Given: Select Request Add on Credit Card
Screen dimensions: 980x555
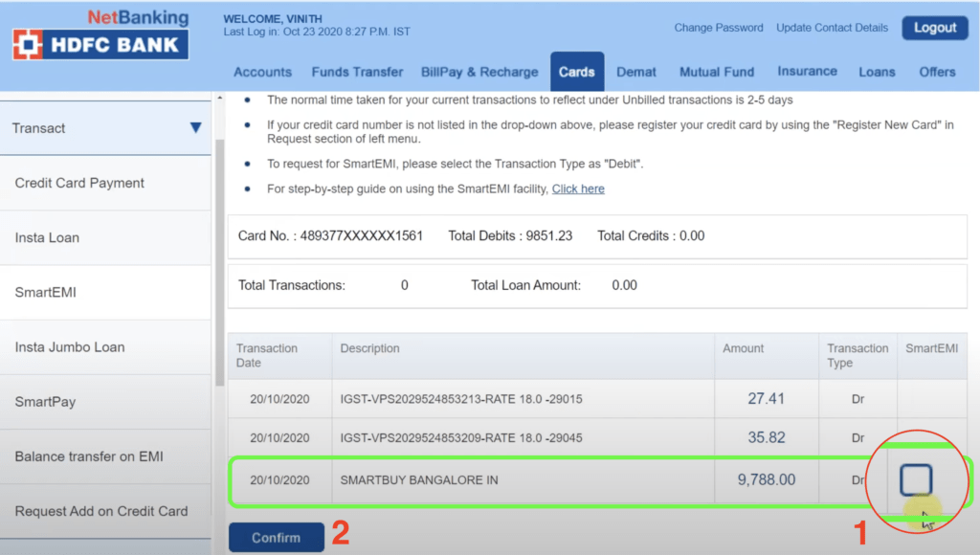Looking at the screenshot, I should pos(105,511).
